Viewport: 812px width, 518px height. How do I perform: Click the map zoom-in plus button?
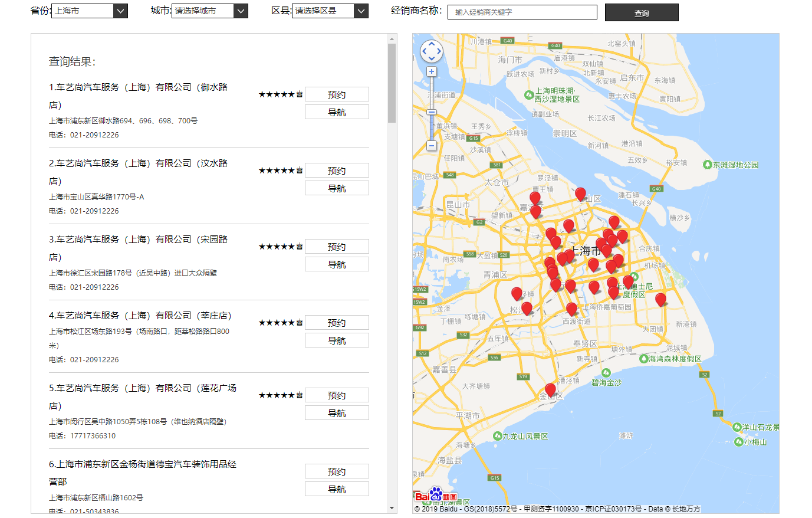coord(432,71)
